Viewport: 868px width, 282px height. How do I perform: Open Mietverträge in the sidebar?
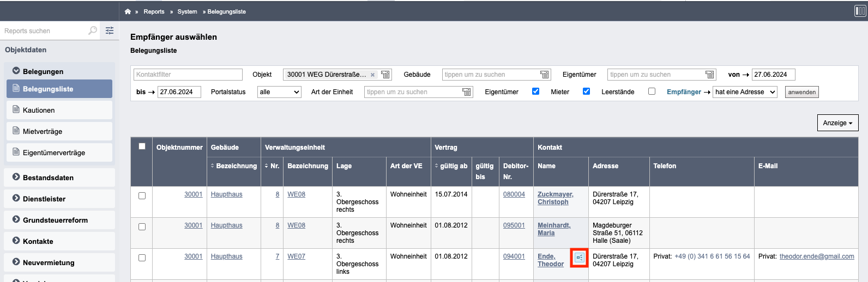point(59,131)
